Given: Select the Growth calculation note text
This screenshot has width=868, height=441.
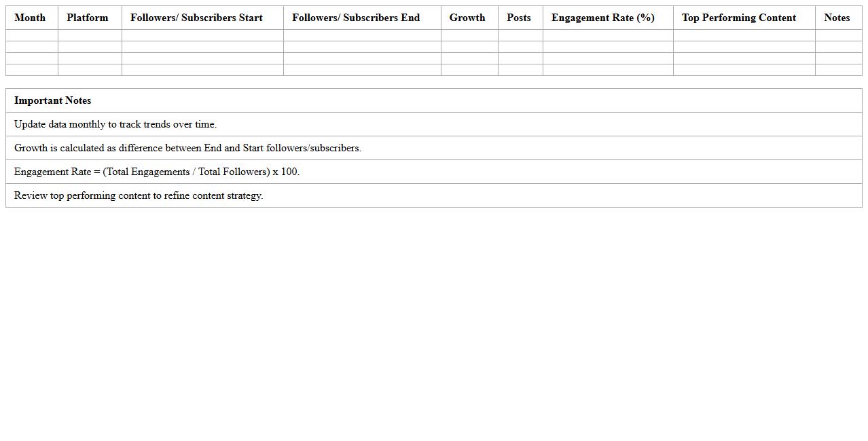Looking at the screenshot, I should 187,148.
